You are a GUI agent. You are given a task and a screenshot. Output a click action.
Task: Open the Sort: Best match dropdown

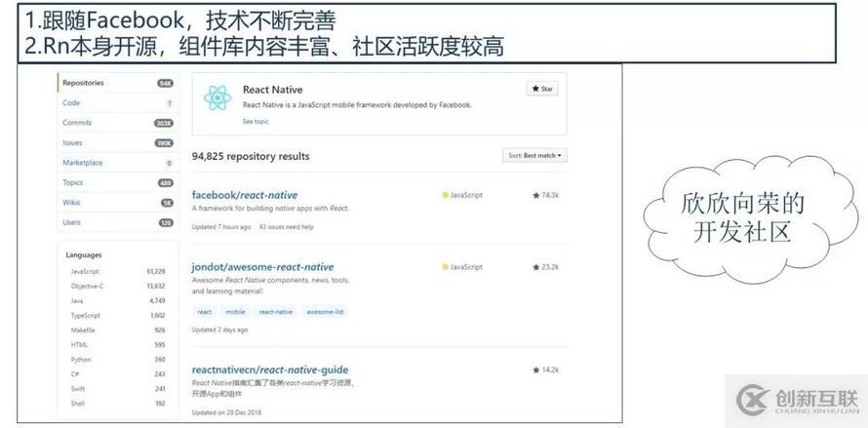pyautogui.click(x=534, y=156)
